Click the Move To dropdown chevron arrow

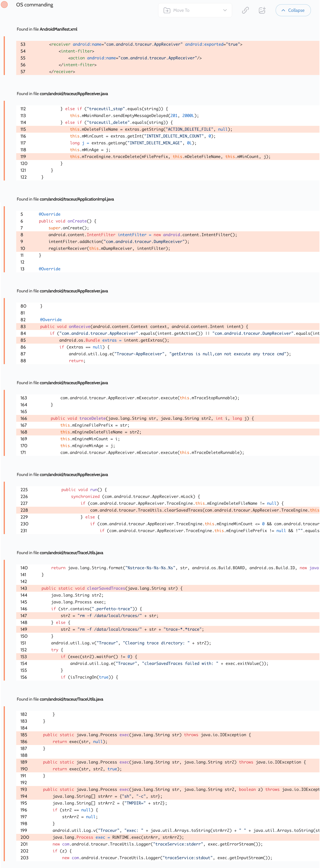coord(225,10)
